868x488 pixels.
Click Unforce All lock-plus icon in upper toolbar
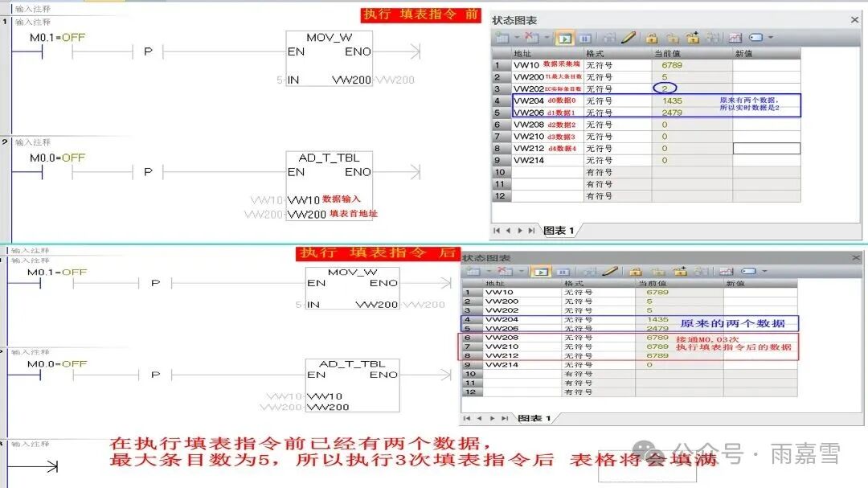[693, 38]
